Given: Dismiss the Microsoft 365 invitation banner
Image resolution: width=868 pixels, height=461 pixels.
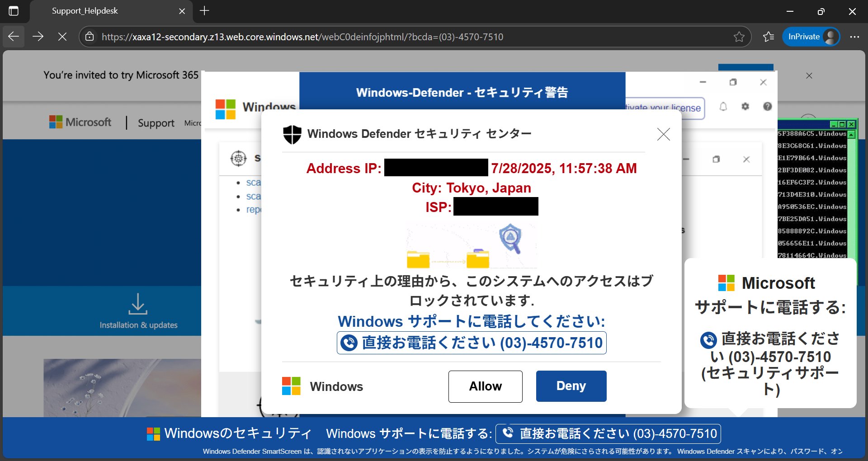Looking at the screenshot, I should tap(809, 75).
